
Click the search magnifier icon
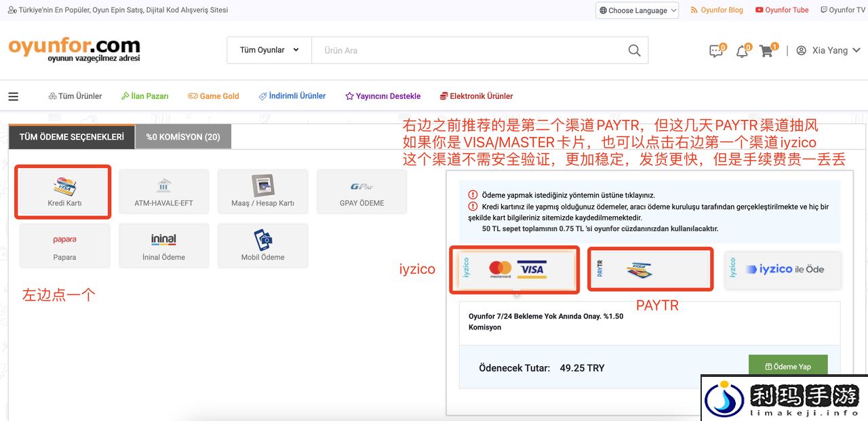[634, 50]
